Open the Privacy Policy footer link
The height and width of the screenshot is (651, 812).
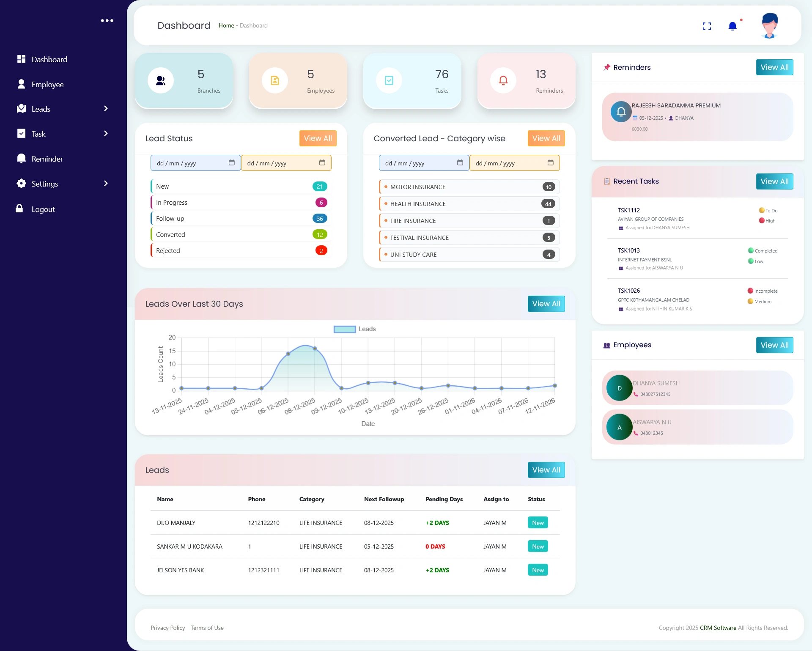(167, 628)
